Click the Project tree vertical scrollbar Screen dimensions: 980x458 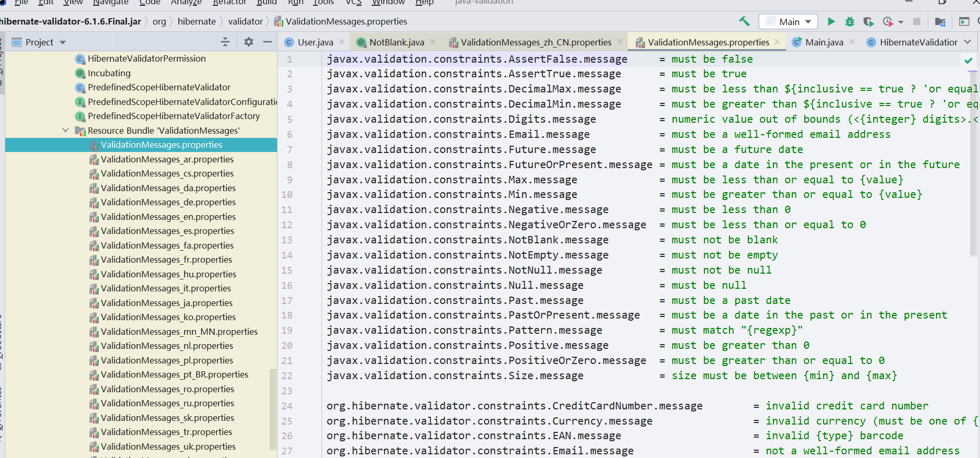pyautogui.click(x=273, y=409)
